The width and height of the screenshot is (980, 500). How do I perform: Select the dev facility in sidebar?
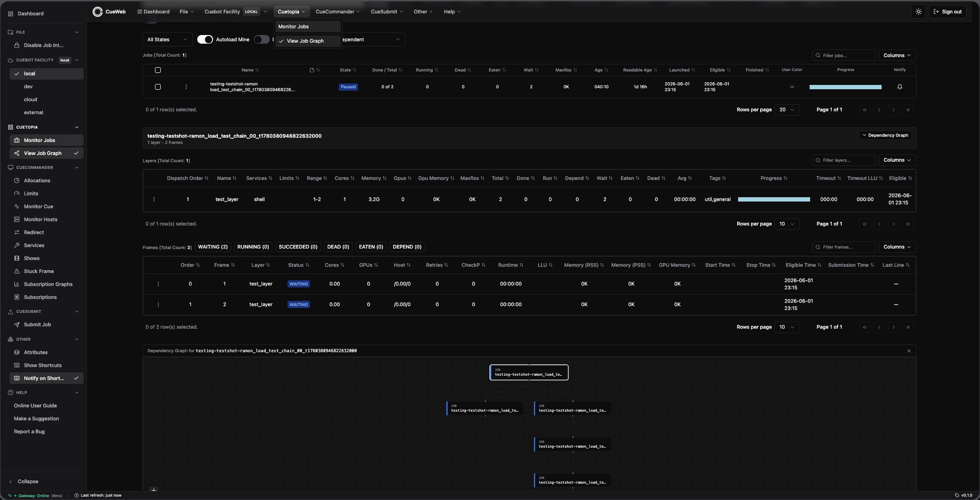46,86
